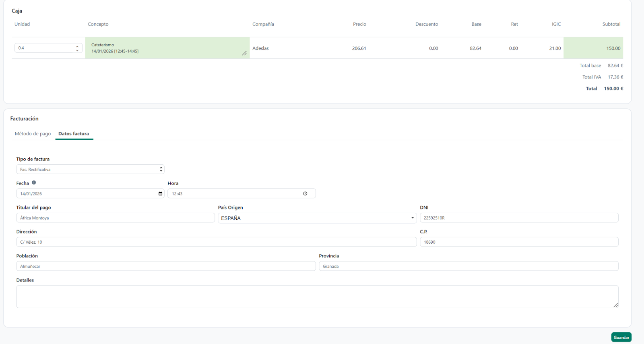This screenshot has height=344, width=644.
Task: Click the Detalles textarea resize handle
Action: 615,305
